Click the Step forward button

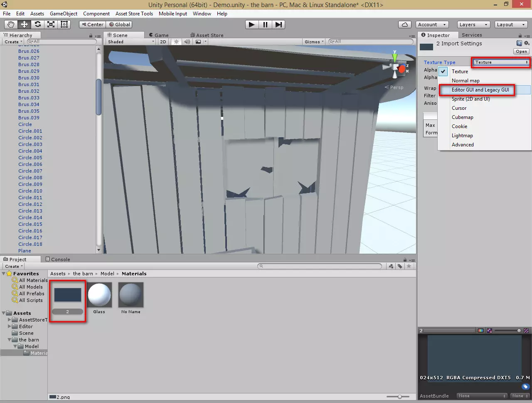click(278, 25)
